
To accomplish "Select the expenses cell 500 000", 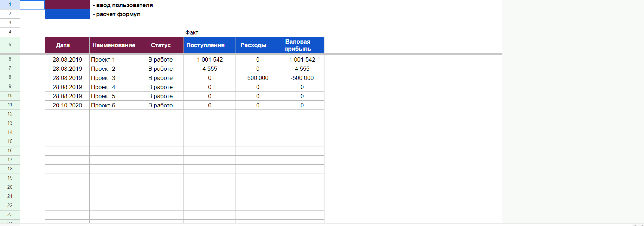I will pos(258,78).
